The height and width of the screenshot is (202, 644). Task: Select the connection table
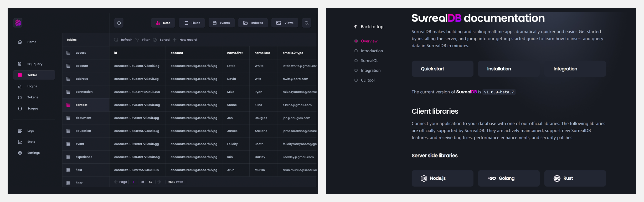[x=86, y=92]
